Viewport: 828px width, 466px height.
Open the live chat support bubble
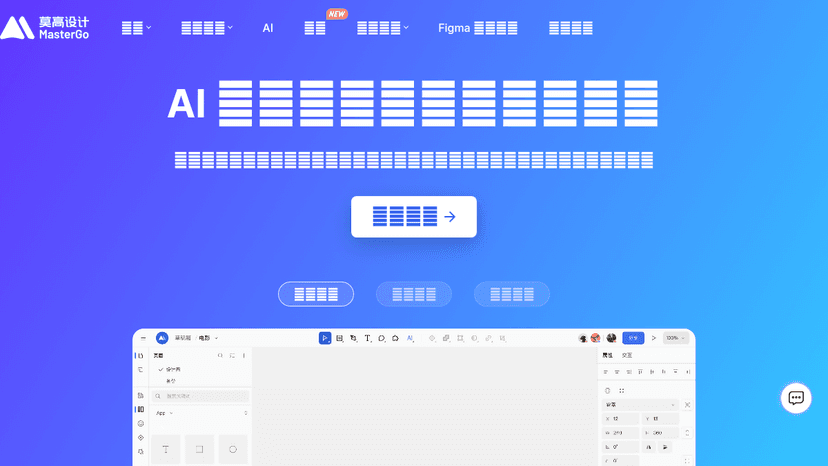pyautogui.click(x=796, y=398)
